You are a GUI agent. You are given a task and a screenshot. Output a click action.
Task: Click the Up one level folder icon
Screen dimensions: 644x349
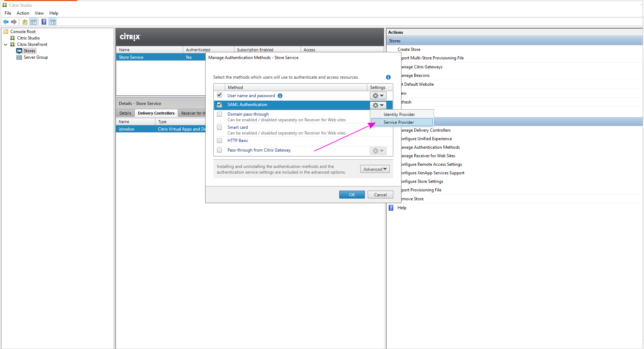[x=25, y=22]
